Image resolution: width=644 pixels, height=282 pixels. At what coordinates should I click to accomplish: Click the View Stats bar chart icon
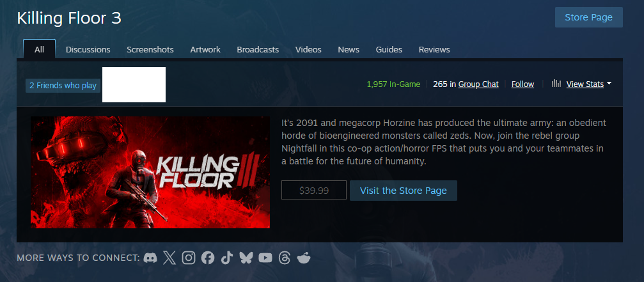click(556, 84)
